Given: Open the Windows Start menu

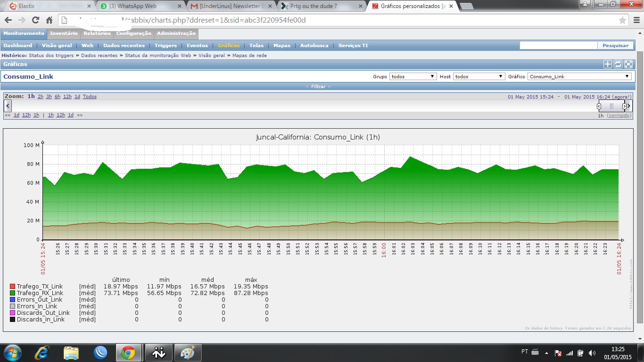Looking at the screenshot, I should (12, 353).
